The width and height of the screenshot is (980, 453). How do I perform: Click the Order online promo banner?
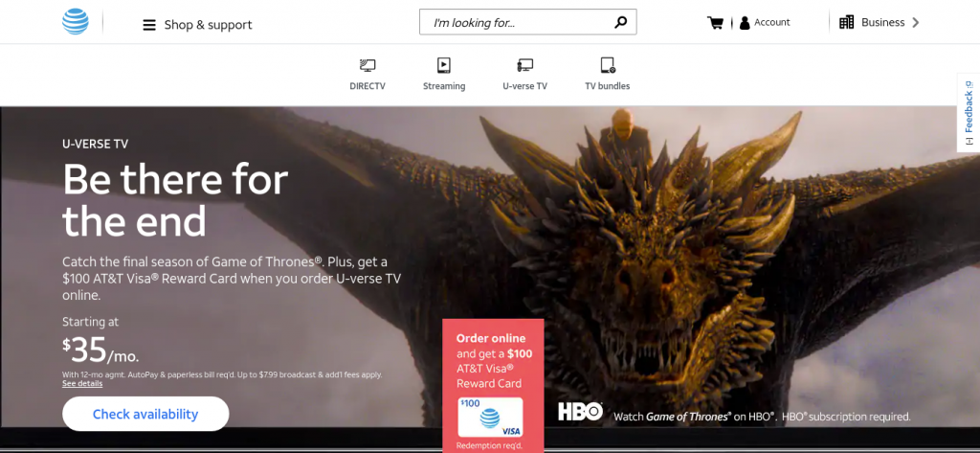493,361
